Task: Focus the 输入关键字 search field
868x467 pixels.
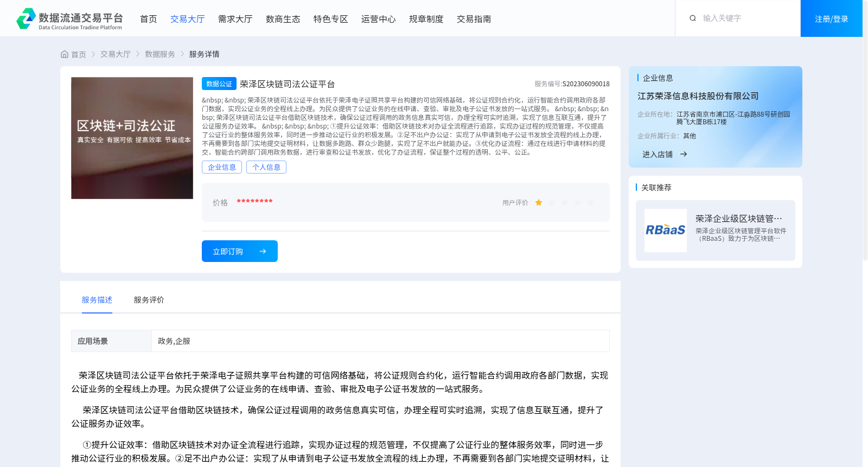Action: point(746,18)
